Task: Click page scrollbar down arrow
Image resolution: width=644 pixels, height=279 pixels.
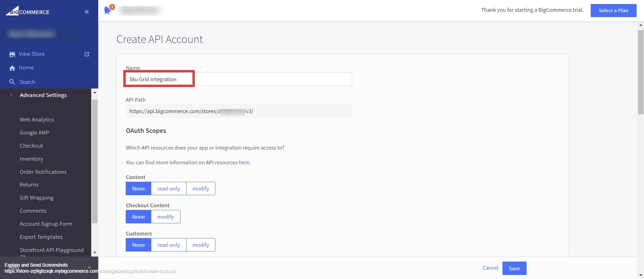Action: coord(641,275)
